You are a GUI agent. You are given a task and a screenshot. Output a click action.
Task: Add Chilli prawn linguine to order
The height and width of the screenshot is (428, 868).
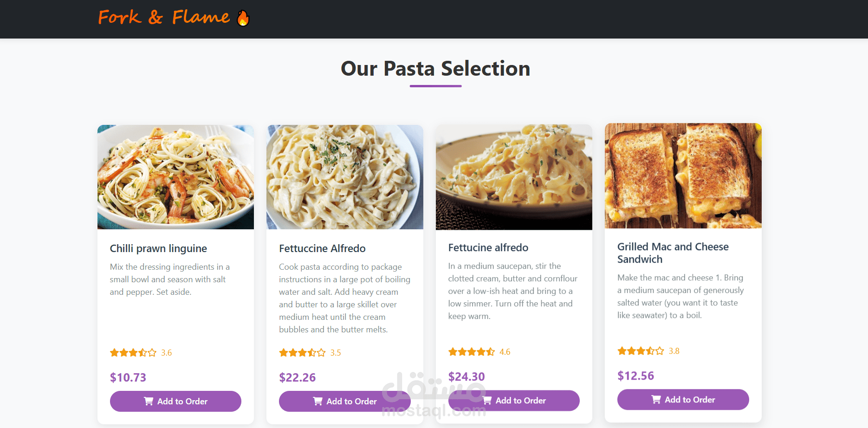175,401
